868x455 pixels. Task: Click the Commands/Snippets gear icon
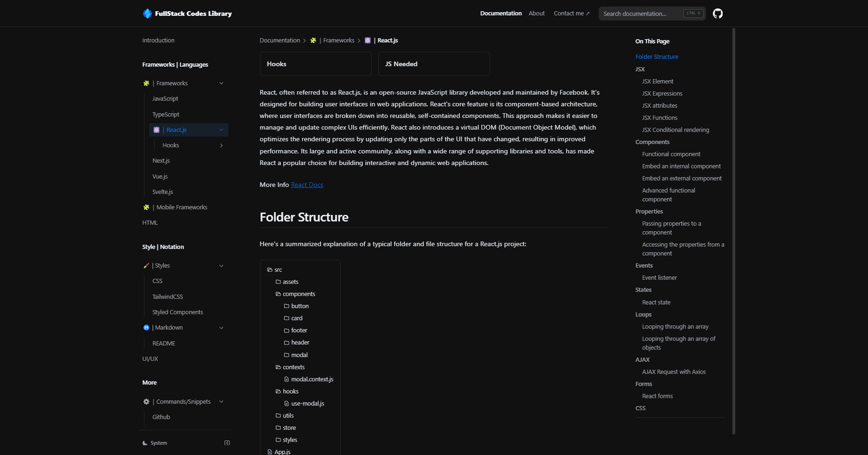[146, 402]
